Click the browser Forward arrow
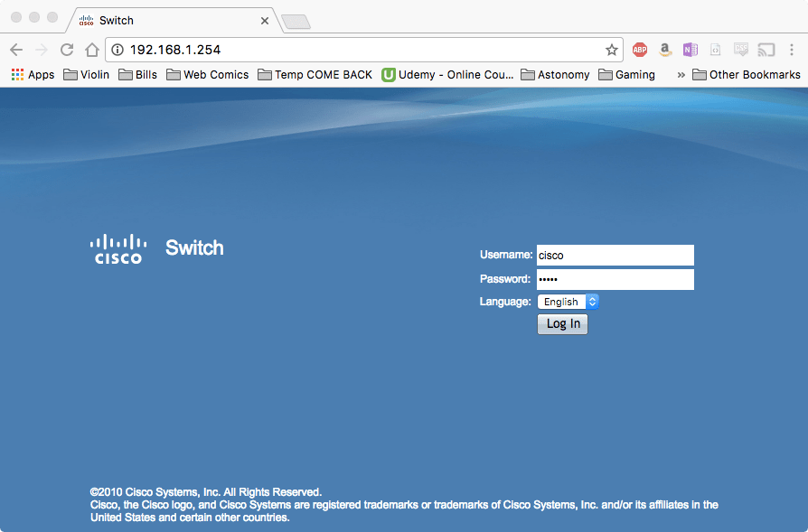The image size is (808, 532). click(x=42, y=50)
